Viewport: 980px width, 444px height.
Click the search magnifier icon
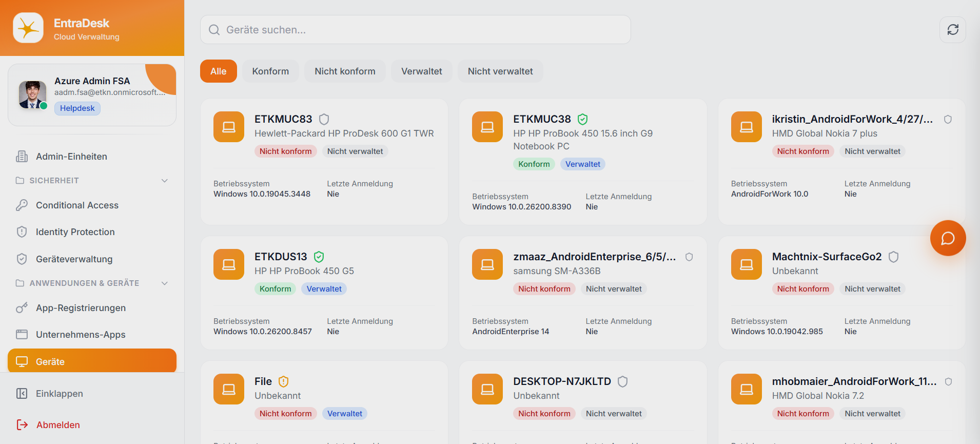pyautogui.click(x=214, y=30)
